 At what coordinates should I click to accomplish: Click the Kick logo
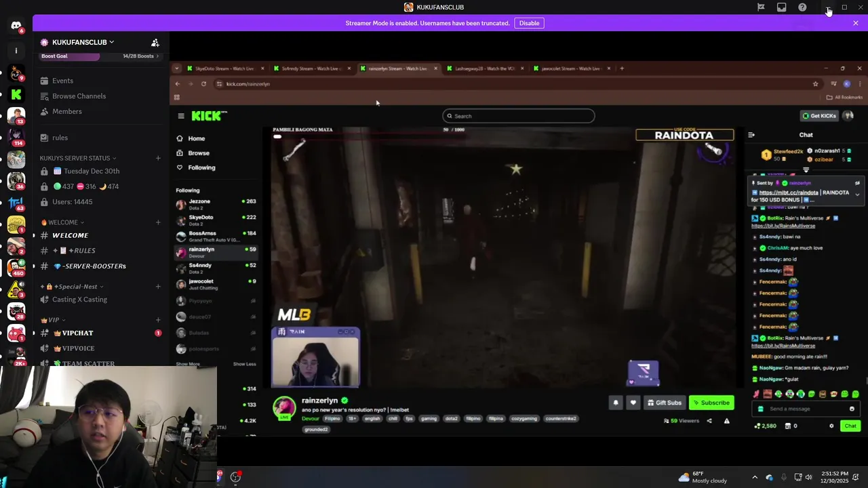click(x=209, y=116)
